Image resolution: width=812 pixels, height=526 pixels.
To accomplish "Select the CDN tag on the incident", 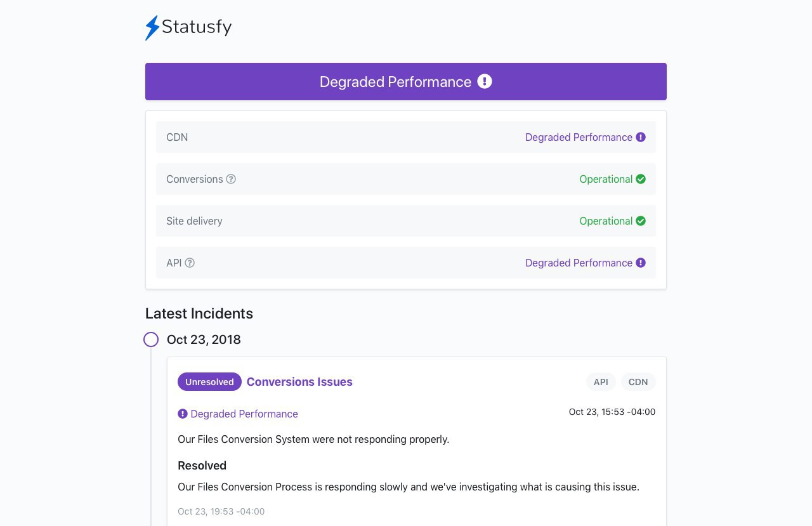I will pyautogui.click(x=638, y=381).
